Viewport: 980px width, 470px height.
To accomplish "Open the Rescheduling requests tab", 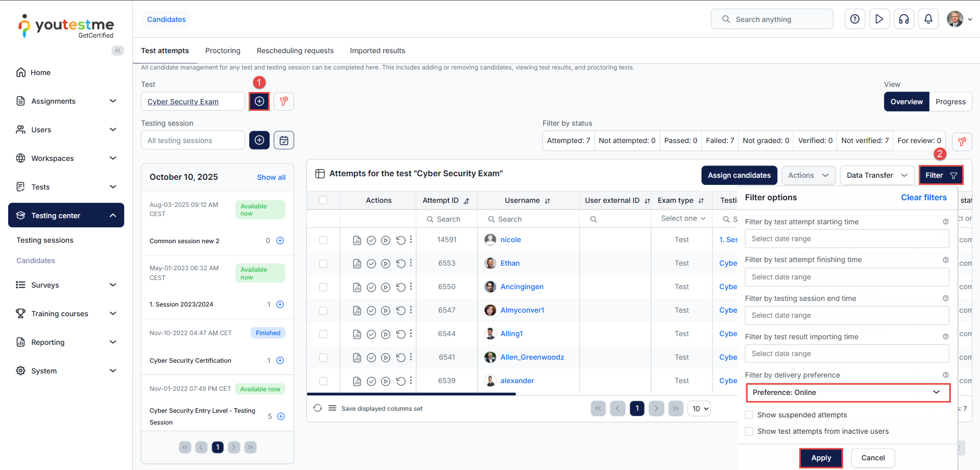I will [x=295, y=51].
